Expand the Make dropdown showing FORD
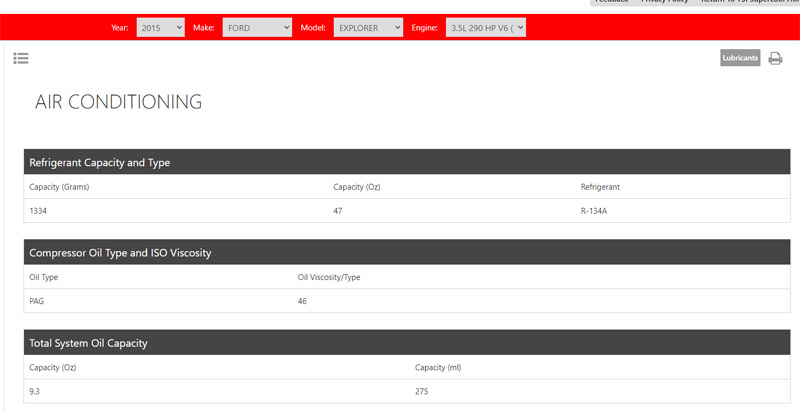This screenshot has height=413, width=800. pos(255,28)
